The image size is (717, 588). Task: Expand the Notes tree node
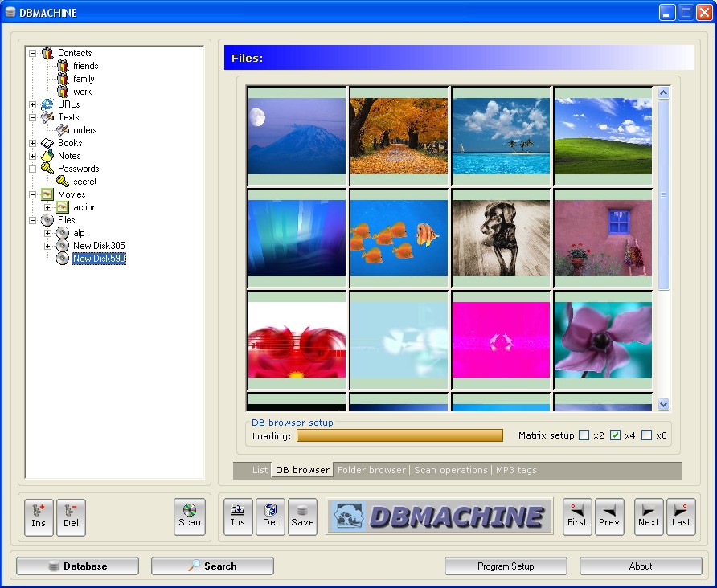[x=32, y=156]
